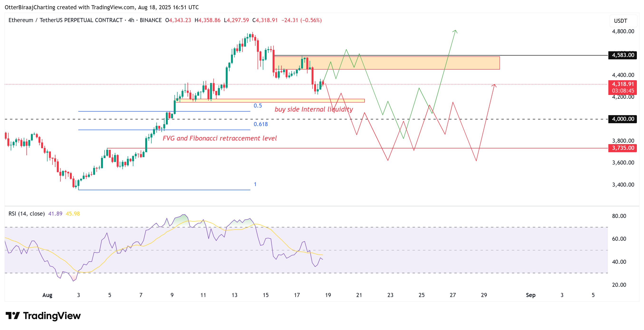Click the red projection arrow head
The height and width of the screenshot is (330, 644).
pyautogui.click(x=494, y=85)
